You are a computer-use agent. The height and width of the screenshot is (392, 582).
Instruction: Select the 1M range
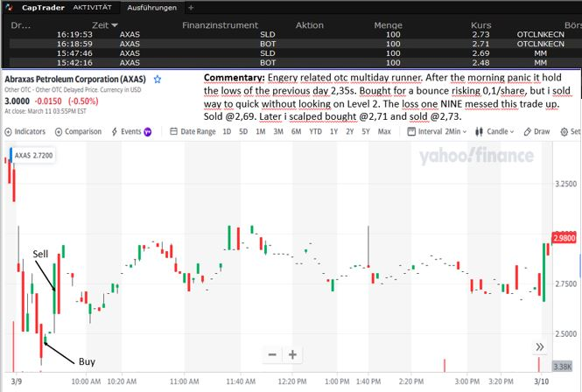pos(261,132)
